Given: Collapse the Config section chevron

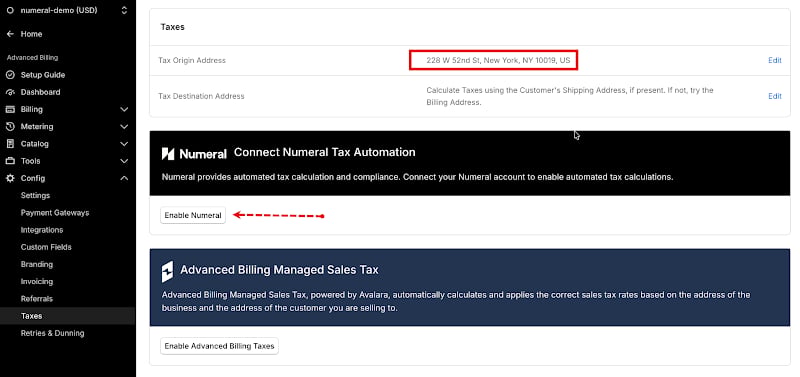Looking at the screenshot, I should click(x=123, y=179).
